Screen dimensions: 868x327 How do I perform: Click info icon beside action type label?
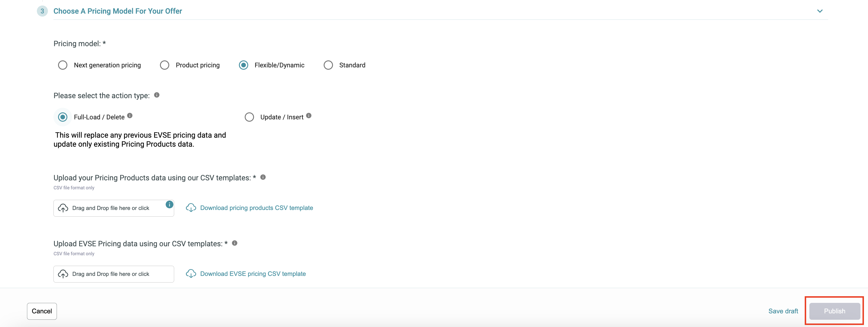click(157, 95)
